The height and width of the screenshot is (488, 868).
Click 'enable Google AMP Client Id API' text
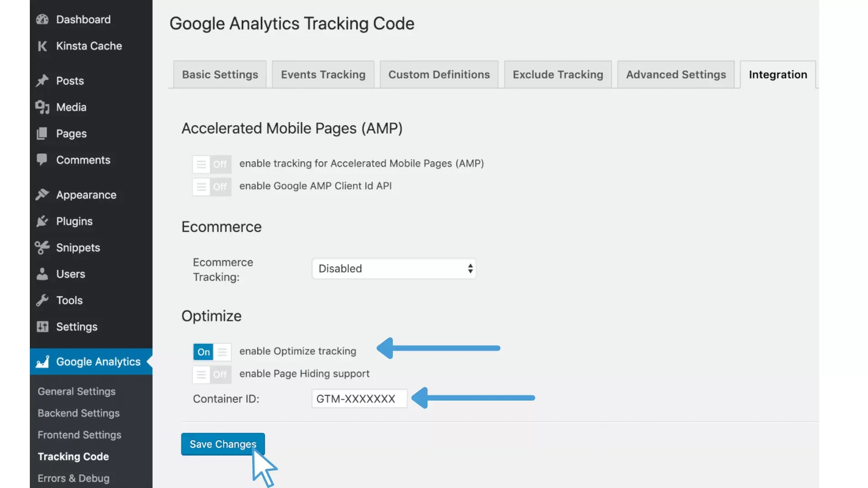(x=316, y=186)
